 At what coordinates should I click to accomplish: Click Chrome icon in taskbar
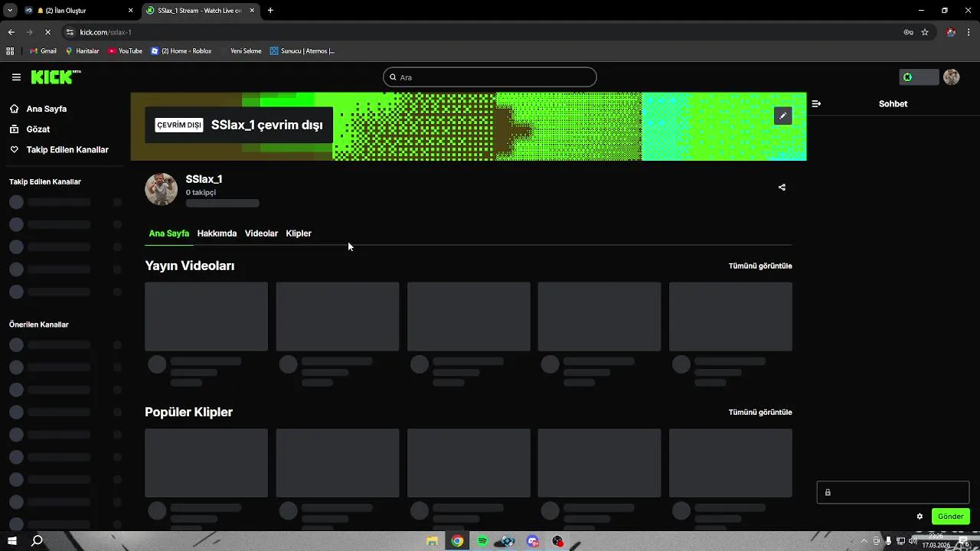tap(457, 541)
